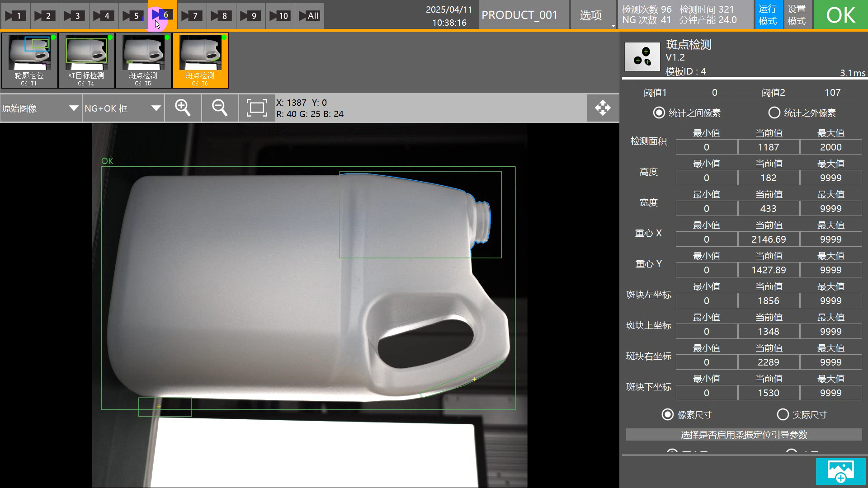The height and width of the screenshot is (488, 868).
Task: Click the four-arrow pan move icon
Action: point(603,108)
